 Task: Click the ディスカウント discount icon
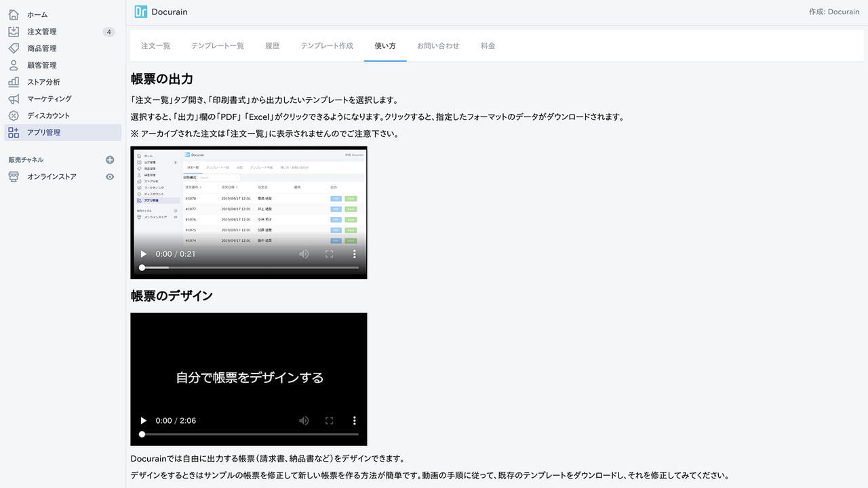click(12, 115)
